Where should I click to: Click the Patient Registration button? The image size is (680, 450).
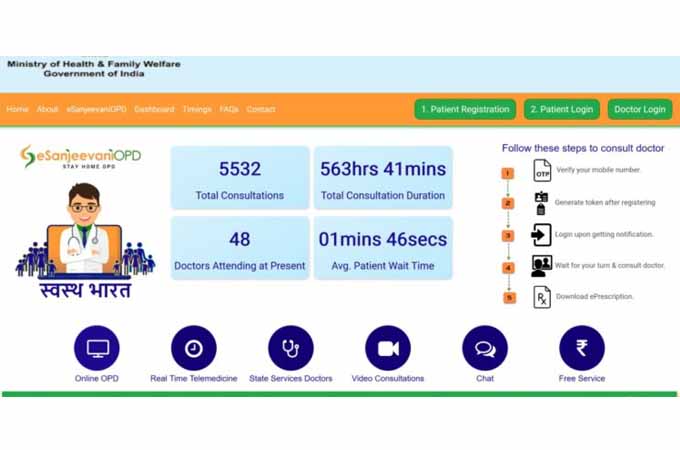pyautogui.click(x=465, y=109)
